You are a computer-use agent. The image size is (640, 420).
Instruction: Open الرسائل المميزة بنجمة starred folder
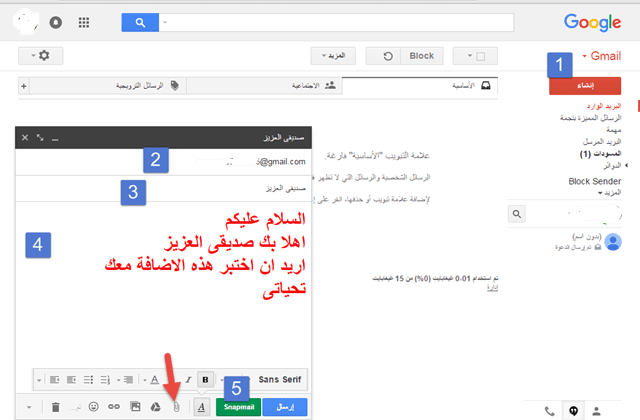click(590, 118)
